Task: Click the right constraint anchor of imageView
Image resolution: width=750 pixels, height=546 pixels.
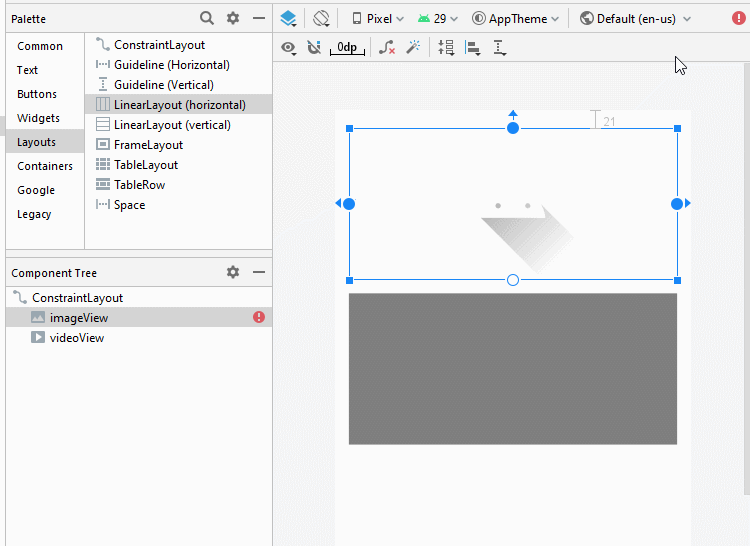Action: tap(677, 204)
